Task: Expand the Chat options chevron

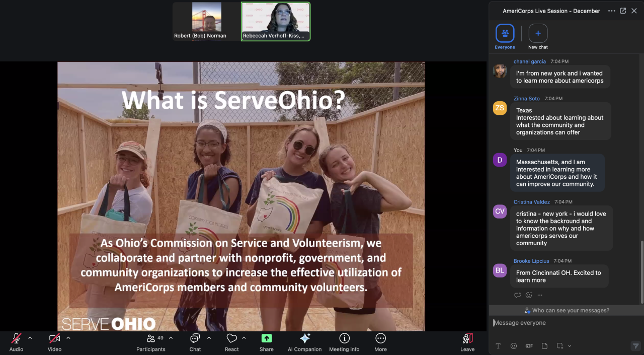Action: pyautogui.click(x=209, y=338)
